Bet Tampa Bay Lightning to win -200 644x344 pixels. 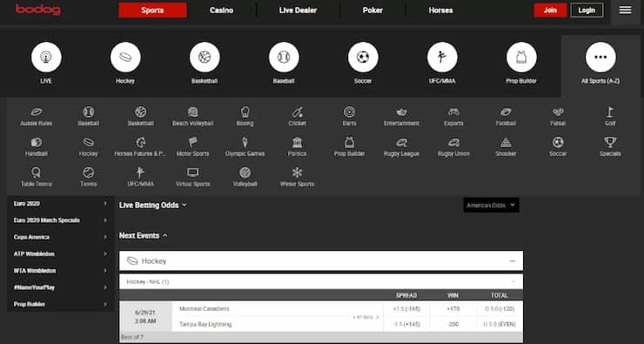click(x=453, y=324)
